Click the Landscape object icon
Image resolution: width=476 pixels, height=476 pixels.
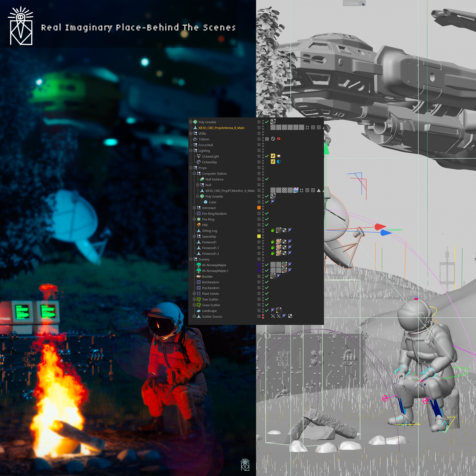199,311
